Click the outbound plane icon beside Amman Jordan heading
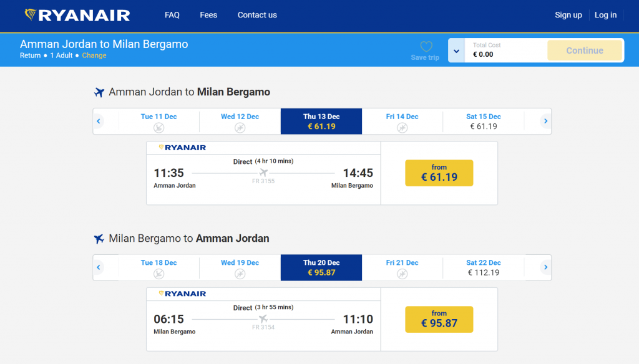This screenshot has height=364, width=639. tap(99, 92)
